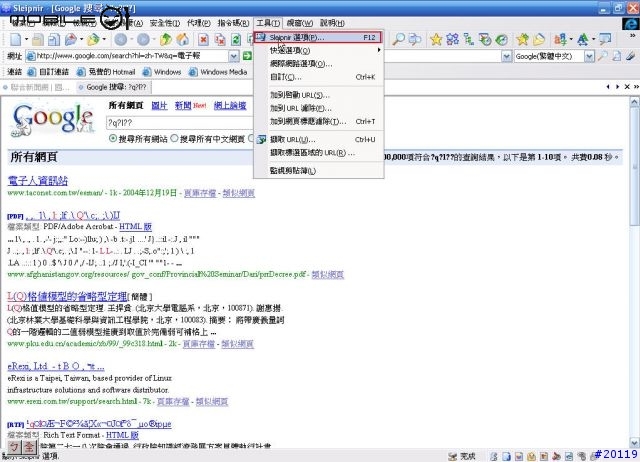The height and width of the screenshot is (462, 640).
Task: Switch to the 聯合新聞網 tab
Action: pyautogui.click(x=37, y=87)
